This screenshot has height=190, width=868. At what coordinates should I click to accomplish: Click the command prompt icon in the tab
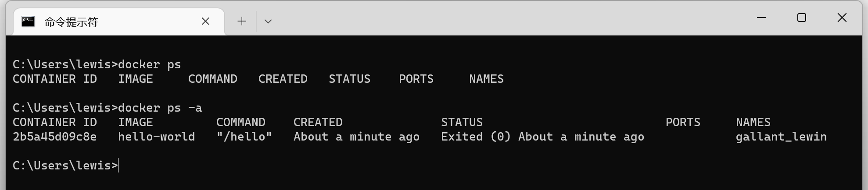tap(28, 21)
